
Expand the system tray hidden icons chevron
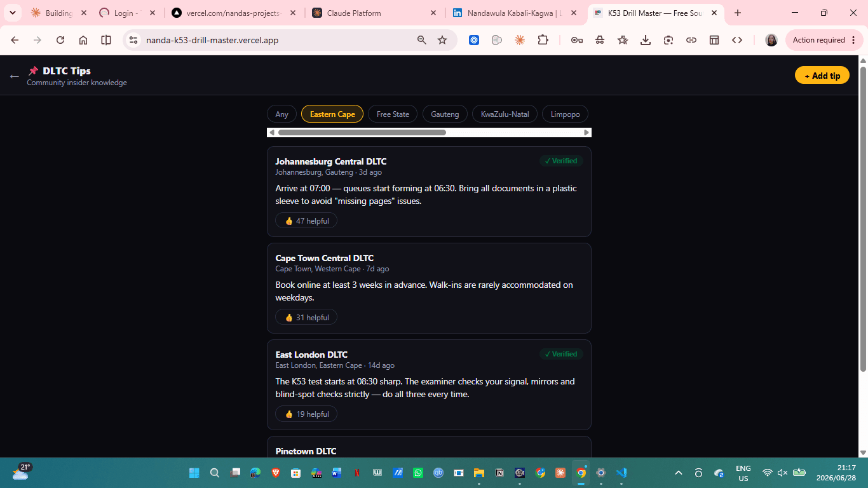click(x=679, y=473)
